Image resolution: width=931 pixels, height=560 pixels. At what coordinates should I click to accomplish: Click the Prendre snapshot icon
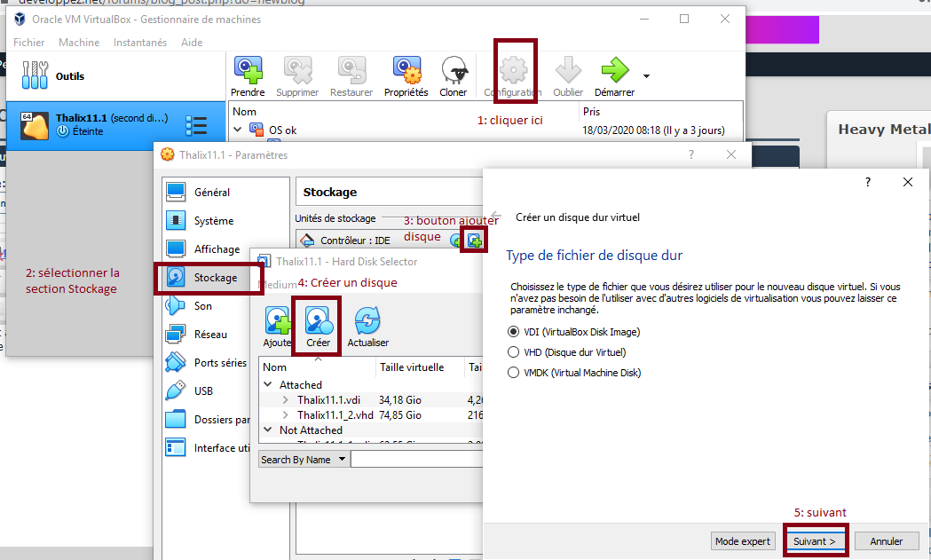pos(248,70)
